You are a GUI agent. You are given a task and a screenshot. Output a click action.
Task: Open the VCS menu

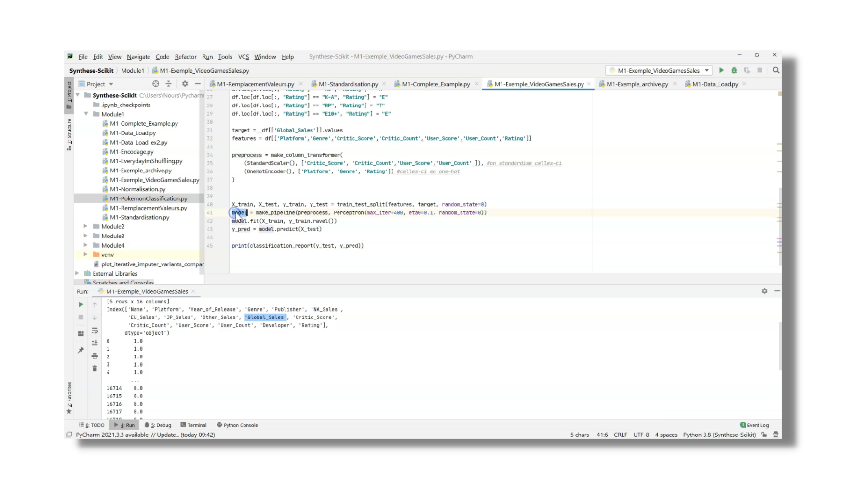point(244,57)
